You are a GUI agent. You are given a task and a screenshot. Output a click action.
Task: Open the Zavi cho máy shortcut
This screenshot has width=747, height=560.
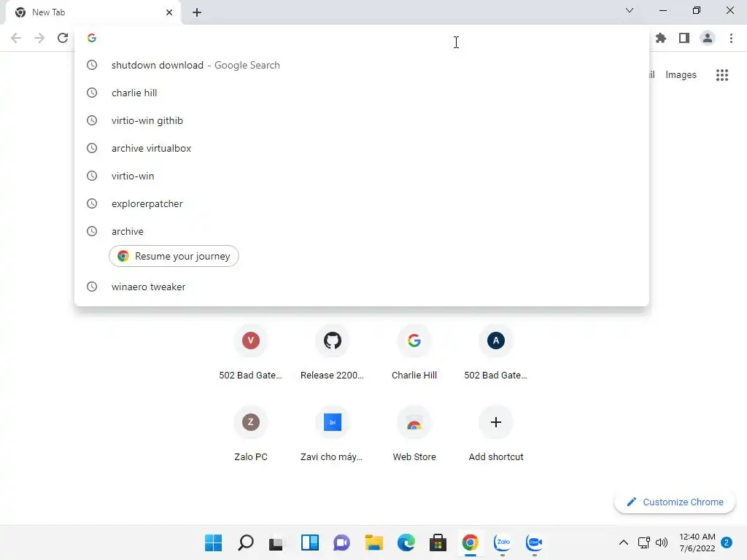click(x=333, y=435)
